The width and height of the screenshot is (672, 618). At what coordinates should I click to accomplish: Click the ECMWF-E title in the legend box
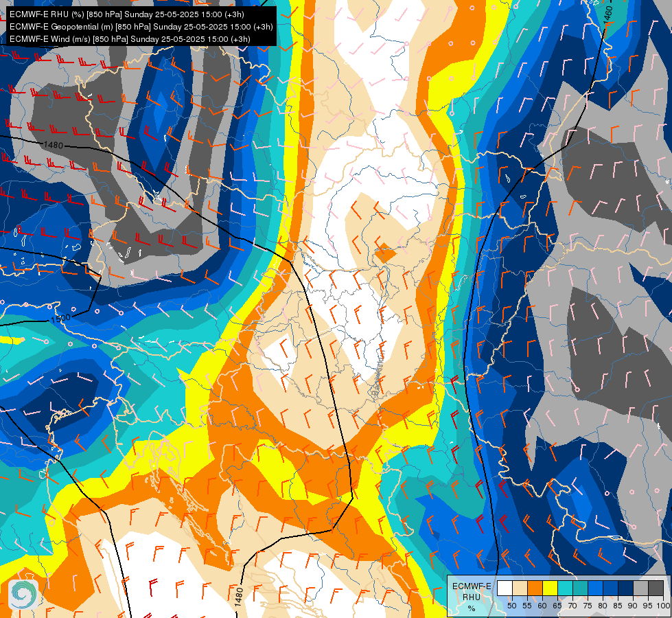[472, 586]
